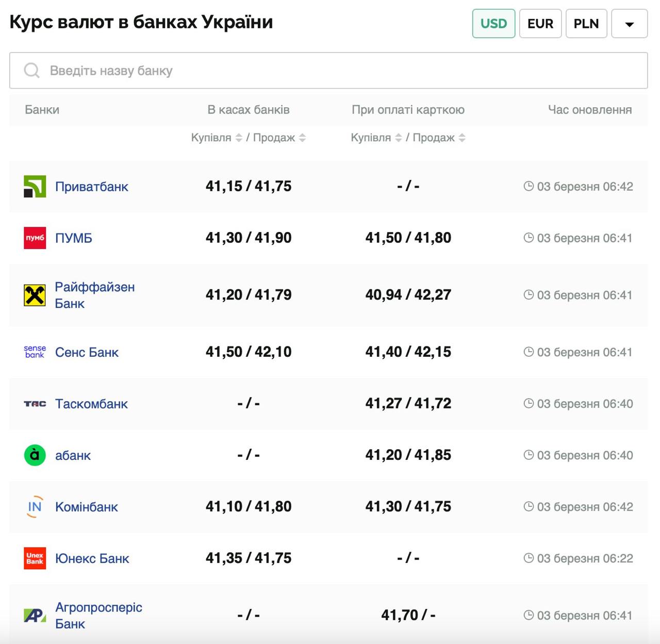
Task: Click the red Unex Bank logo
Action: coord(35,558)
